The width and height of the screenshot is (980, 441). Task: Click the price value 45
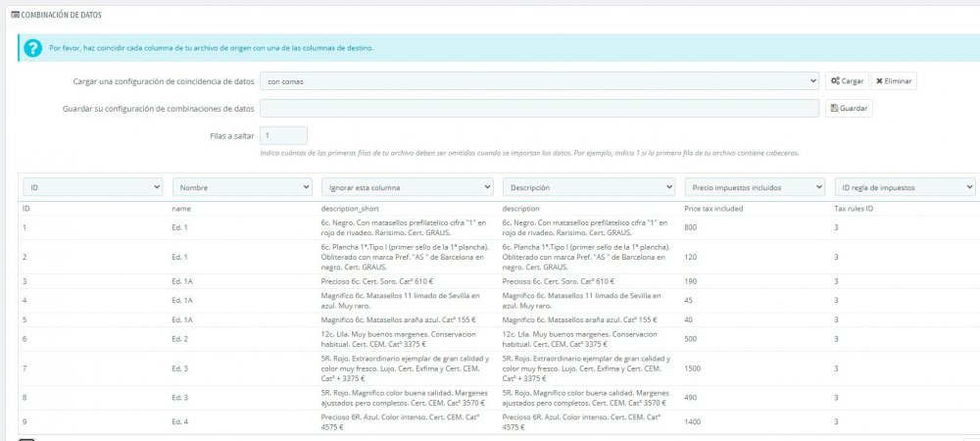point(689,301)
